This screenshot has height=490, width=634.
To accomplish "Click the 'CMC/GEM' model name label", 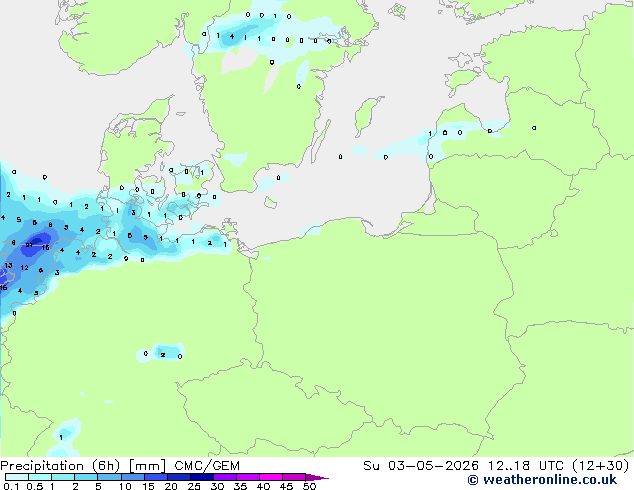I will click(x=207, y=466).
